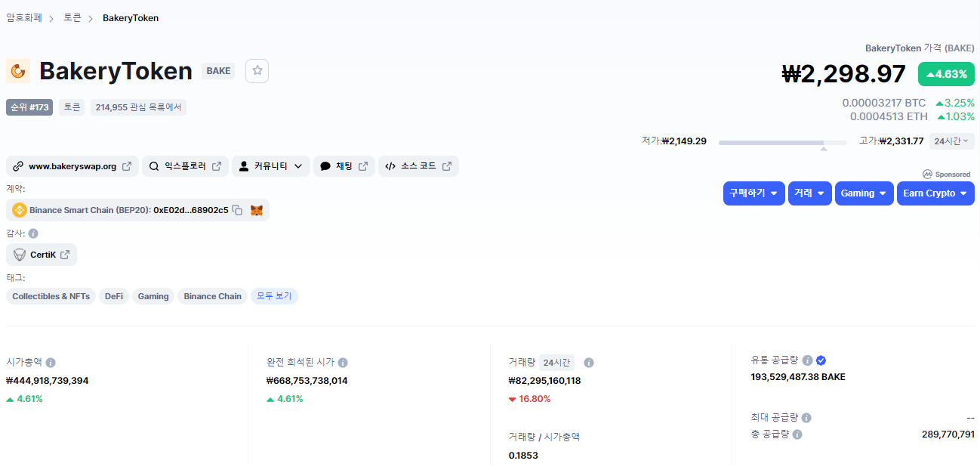
Task: Expand the 커뮤니티 dropdown
Action: [x=270, y=166]
